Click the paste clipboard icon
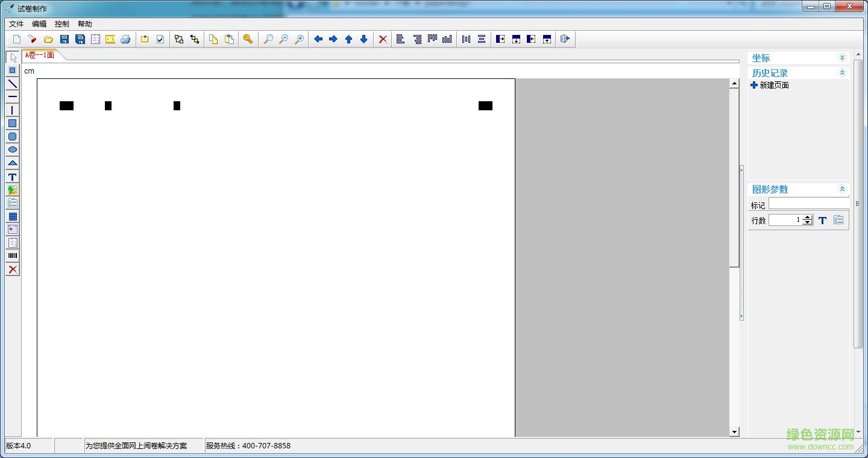 [229, 39]
